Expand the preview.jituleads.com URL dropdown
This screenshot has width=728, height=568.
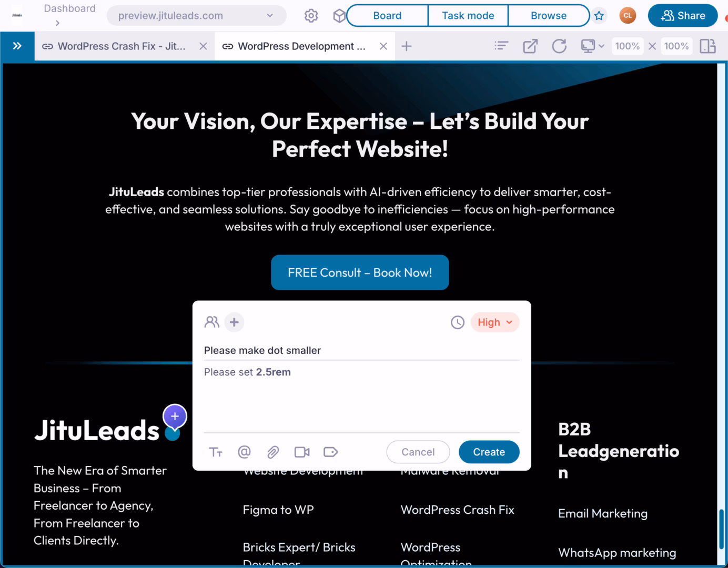[x=270, y=16]
